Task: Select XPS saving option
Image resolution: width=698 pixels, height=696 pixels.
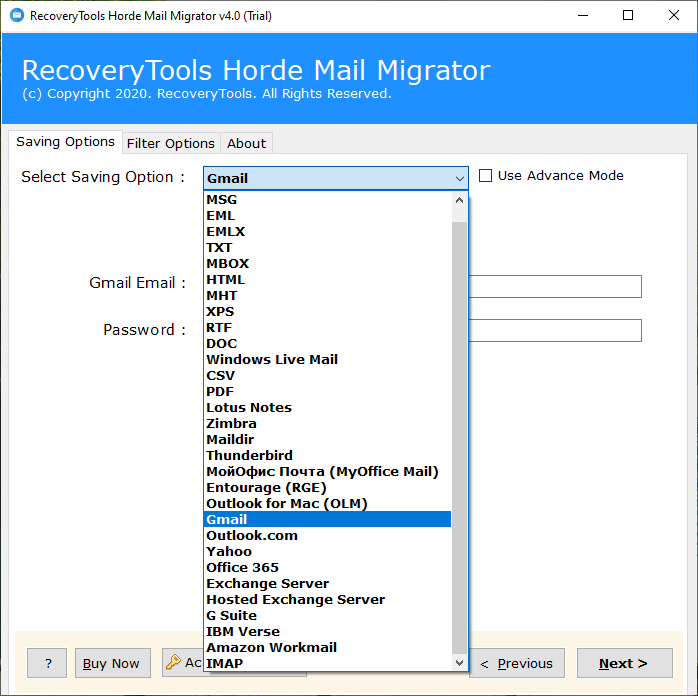Action: (x=328, y=312)
